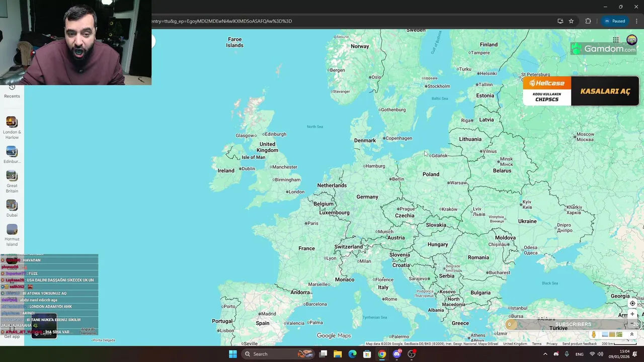Image resolution: width=644 pixels, height=362 pixels.
Task: Open Microsoft Store from the taskbar
Action: tap(367, 354)
